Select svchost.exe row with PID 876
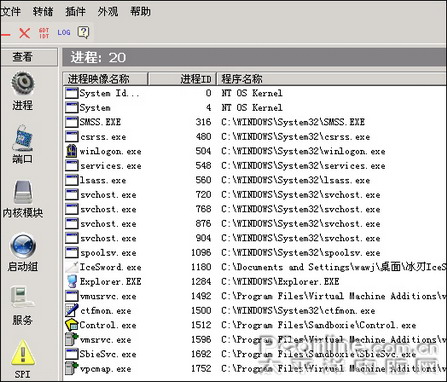The width and height of the screenshot is (447, 382). pos(255,224)
